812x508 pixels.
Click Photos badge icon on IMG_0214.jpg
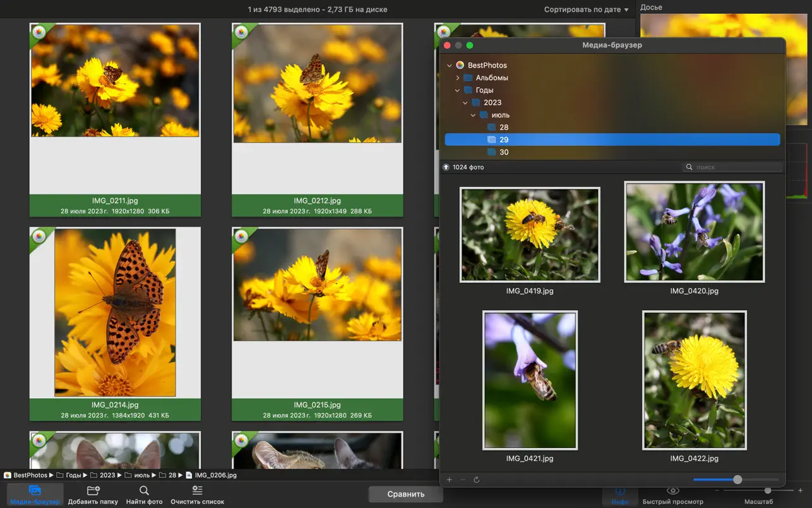[x=39, y=236]
